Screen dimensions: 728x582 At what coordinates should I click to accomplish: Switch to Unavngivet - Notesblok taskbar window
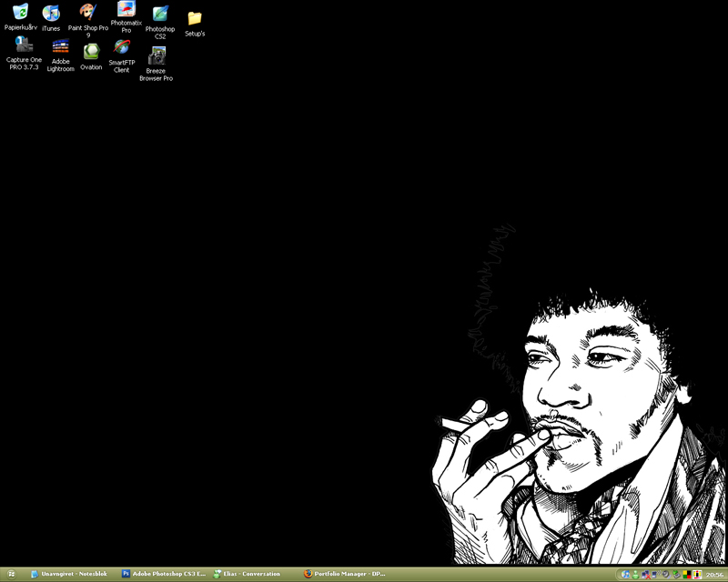click(69, 574)
